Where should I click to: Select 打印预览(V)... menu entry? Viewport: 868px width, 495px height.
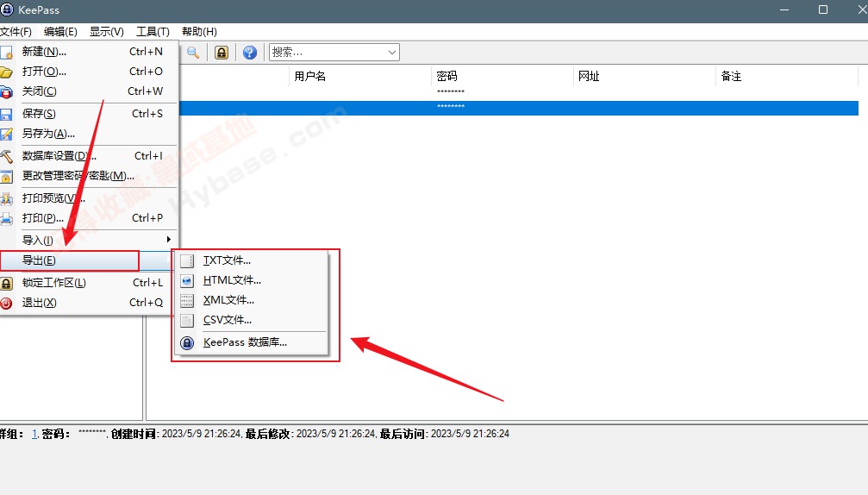(89, 197)
